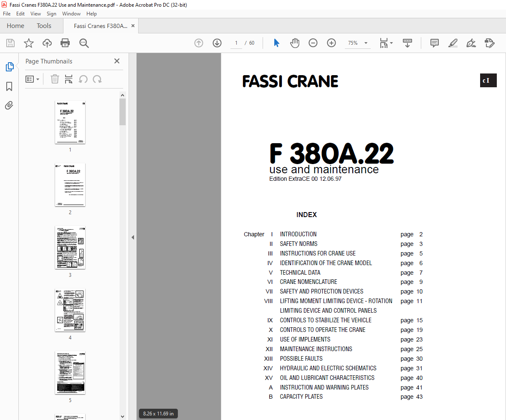The image size is (506, 420).
Task: Activate the Selection arrow tool
Action: 276,43
